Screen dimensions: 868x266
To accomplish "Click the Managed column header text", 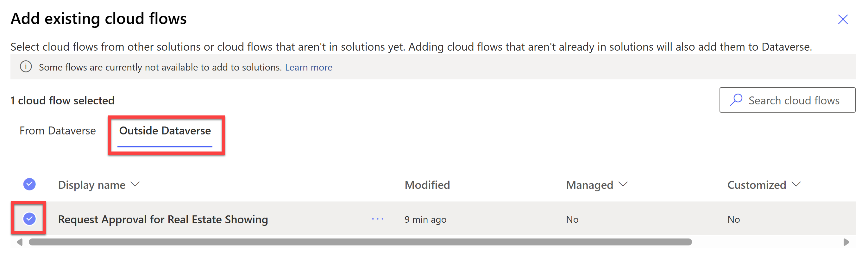I will pyautogui.click(x=589, y=185).
